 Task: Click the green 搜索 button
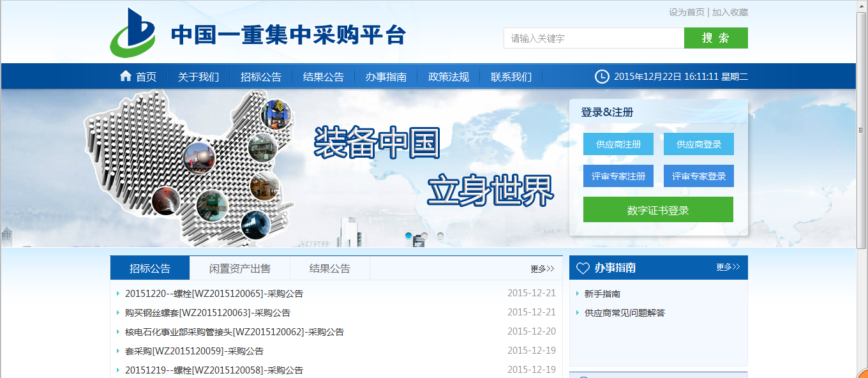[x=715, y=38]
